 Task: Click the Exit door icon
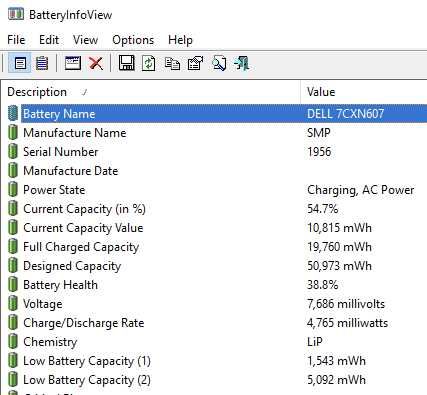(x=242, y=63)
